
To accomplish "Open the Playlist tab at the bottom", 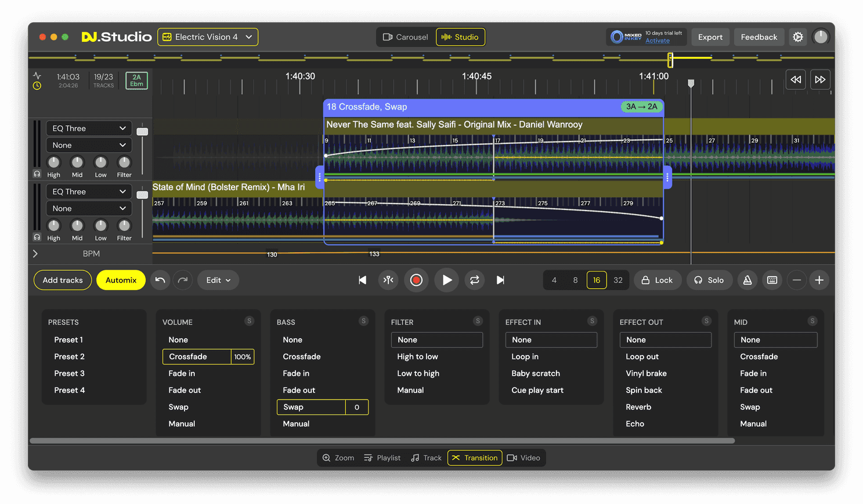I will click(x=382, y=458).
